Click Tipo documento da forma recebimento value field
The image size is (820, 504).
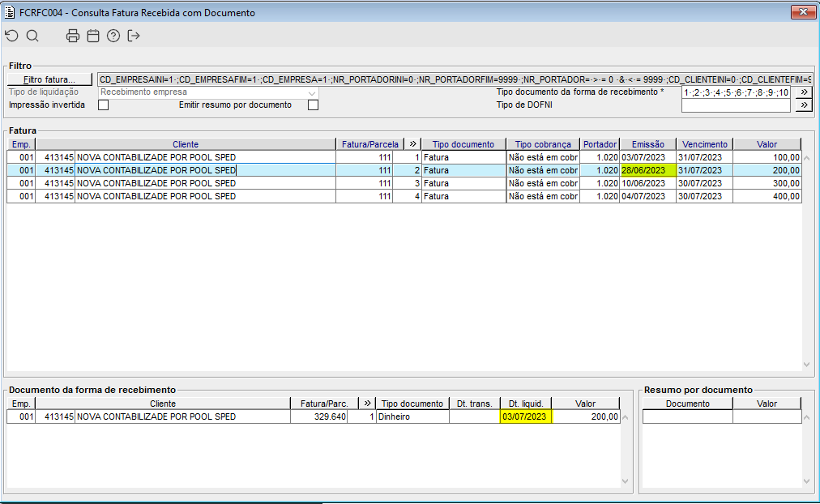tap(736, 92)
